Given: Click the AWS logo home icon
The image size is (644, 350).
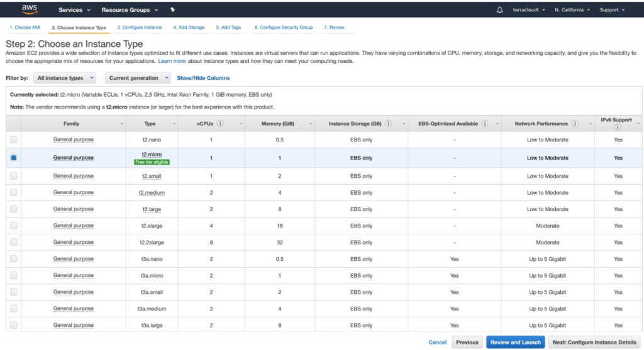Looking at the screenshot, I should click(30, 9).
